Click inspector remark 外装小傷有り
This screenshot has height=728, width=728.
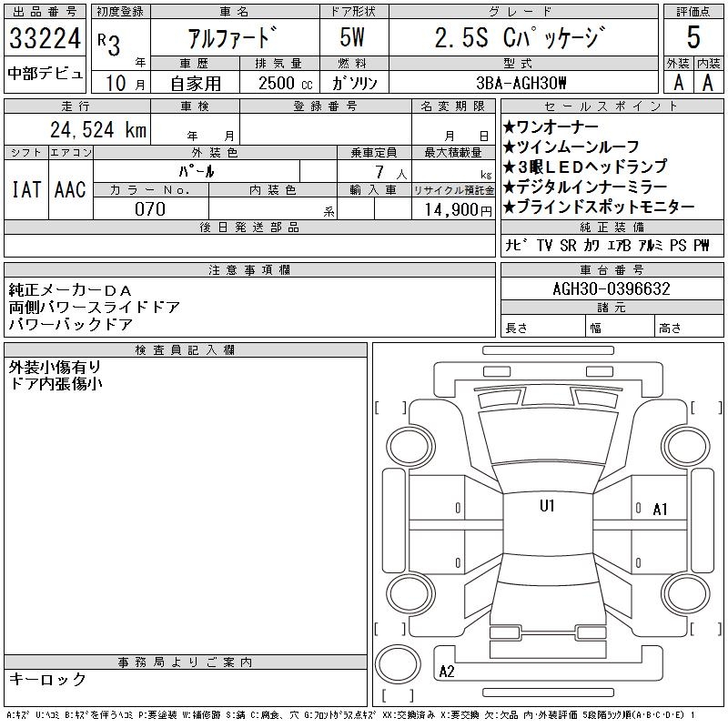[x=56, y=368]
